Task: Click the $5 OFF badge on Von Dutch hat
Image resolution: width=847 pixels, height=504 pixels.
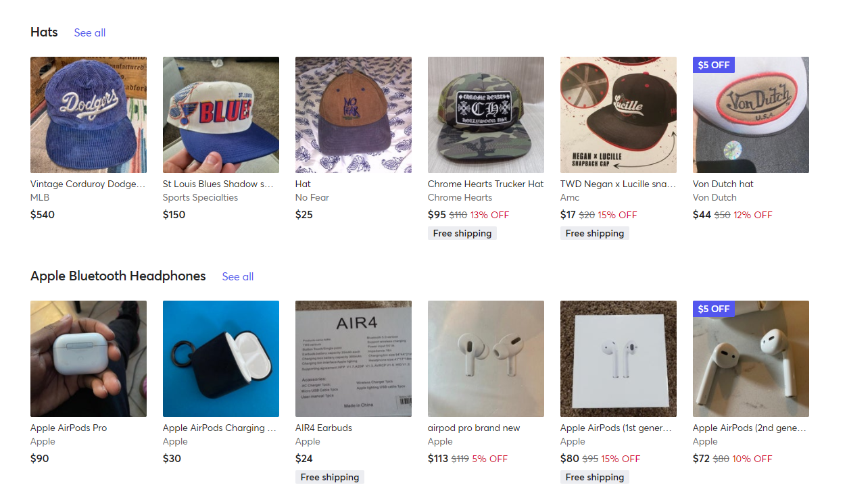Action: 714,65
